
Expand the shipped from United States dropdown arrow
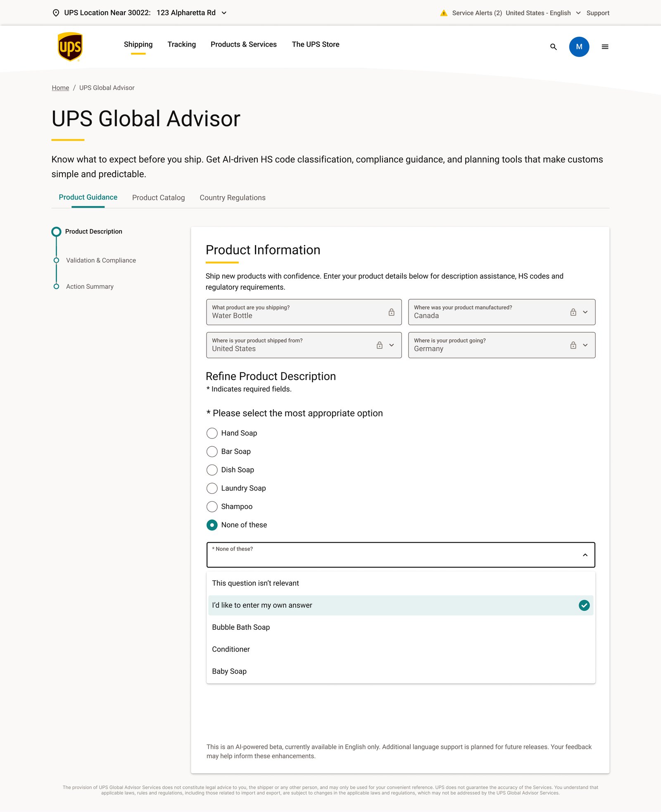391,345
